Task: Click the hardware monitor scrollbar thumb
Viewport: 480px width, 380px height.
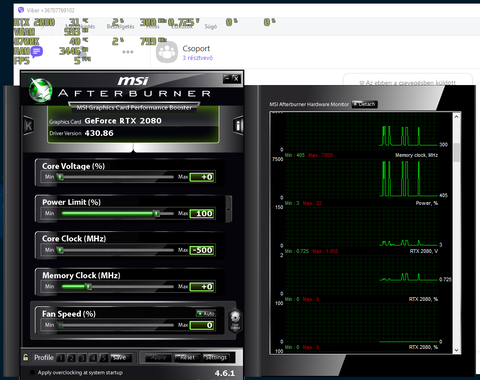Action: click(457, 153)
